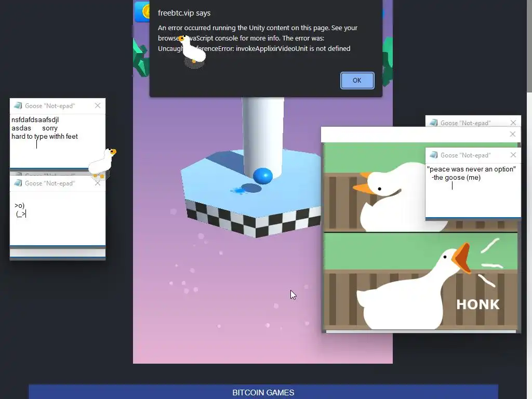Click the notepad icon in the "hard to type" window title
Image resolution: width=532 pixels, height=399 pixels.
[x=18, y=105]
